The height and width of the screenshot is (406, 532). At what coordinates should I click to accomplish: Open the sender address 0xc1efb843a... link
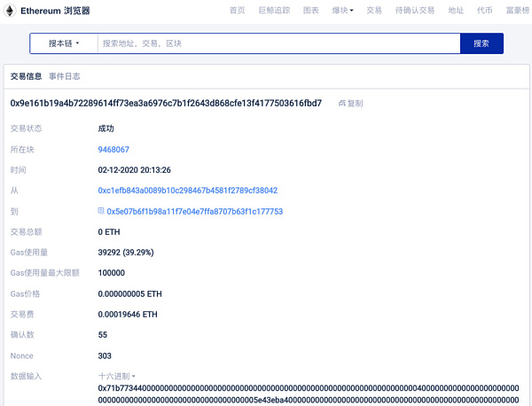(x=187, y=191)
